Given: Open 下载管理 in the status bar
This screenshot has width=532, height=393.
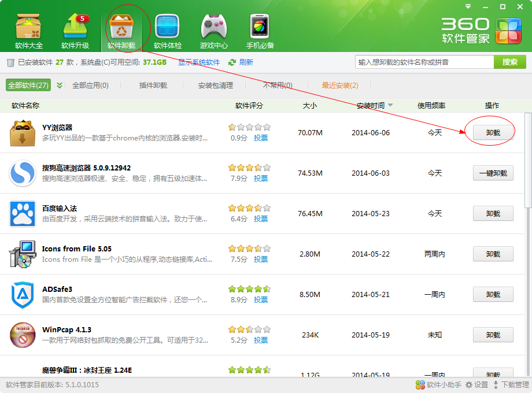Looking at the screenshot, I should click(x=511, y=385).
